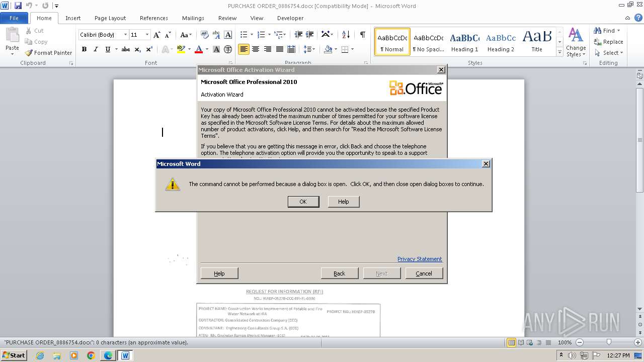This screenshot has height=362, width=644.
Task: Click Numbering list icon
Action: pyautogui.click(x=261, y=35)
